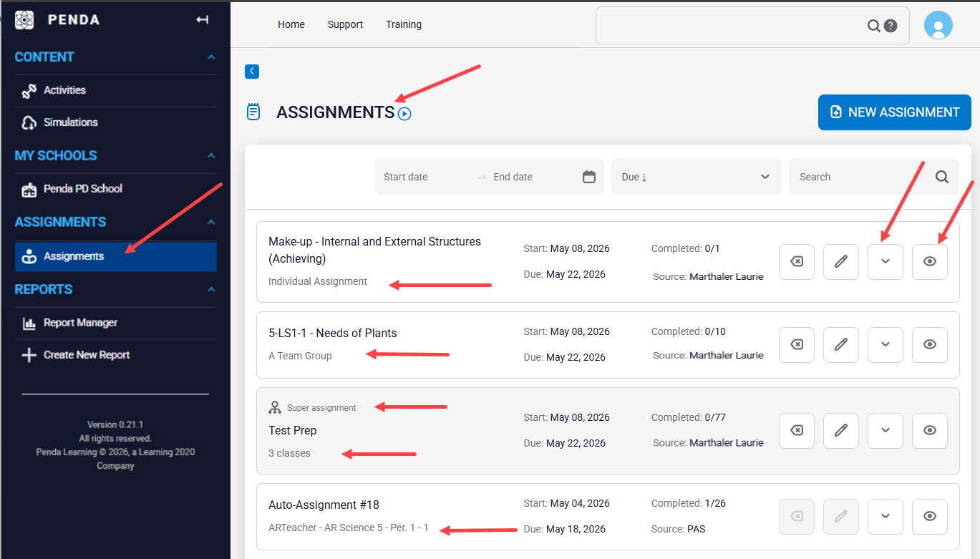Open the Support link in top navigation
Image resolution: width=980 pixels, height=559 pixels.
tap(345, 24)
